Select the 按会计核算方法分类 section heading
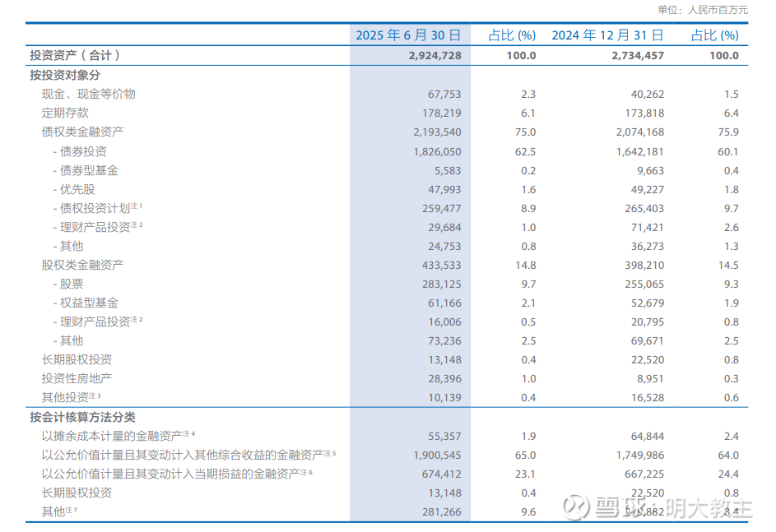The image size is (776, 532). point(82,417)
